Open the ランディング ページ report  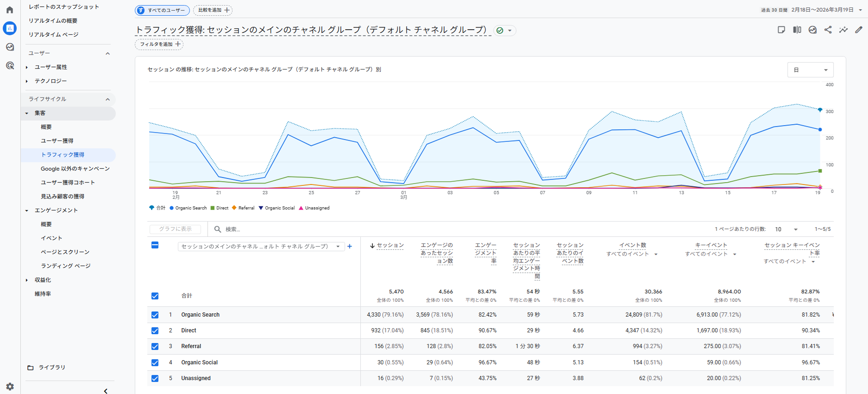tap(65, 266)
